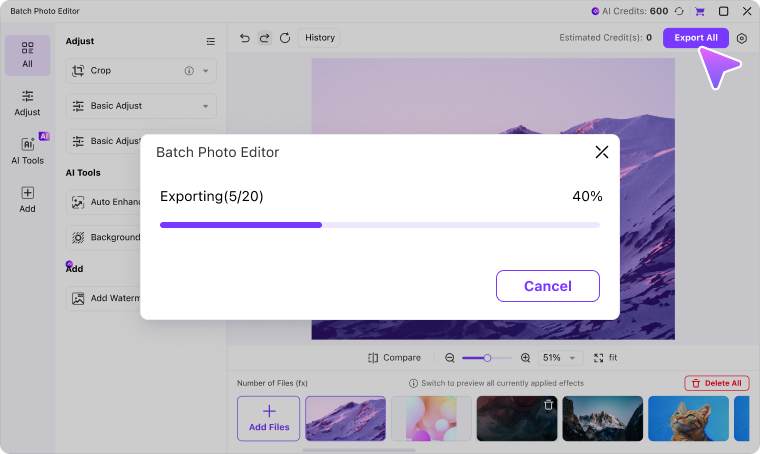Click the zoom slider handle
The height and width of the screenshot is (454, 760).
[487, 358]
